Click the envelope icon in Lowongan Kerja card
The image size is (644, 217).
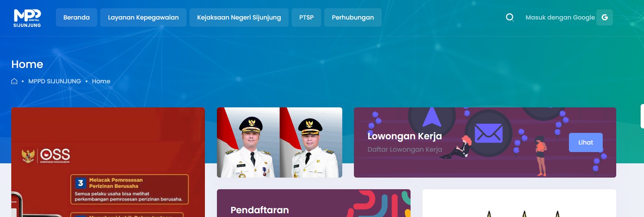point(488,133)
